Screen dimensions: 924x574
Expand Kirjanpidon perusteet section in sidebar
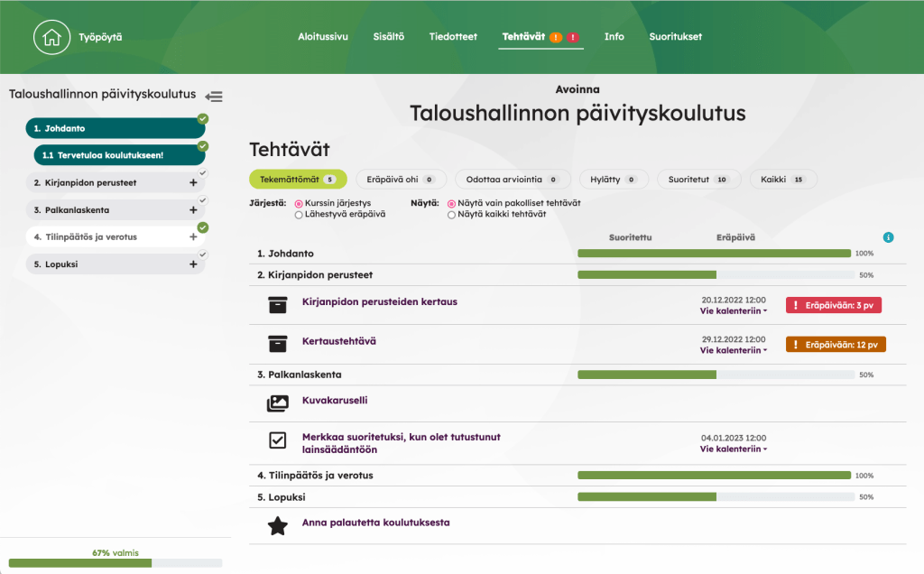[x=193, y=182]
